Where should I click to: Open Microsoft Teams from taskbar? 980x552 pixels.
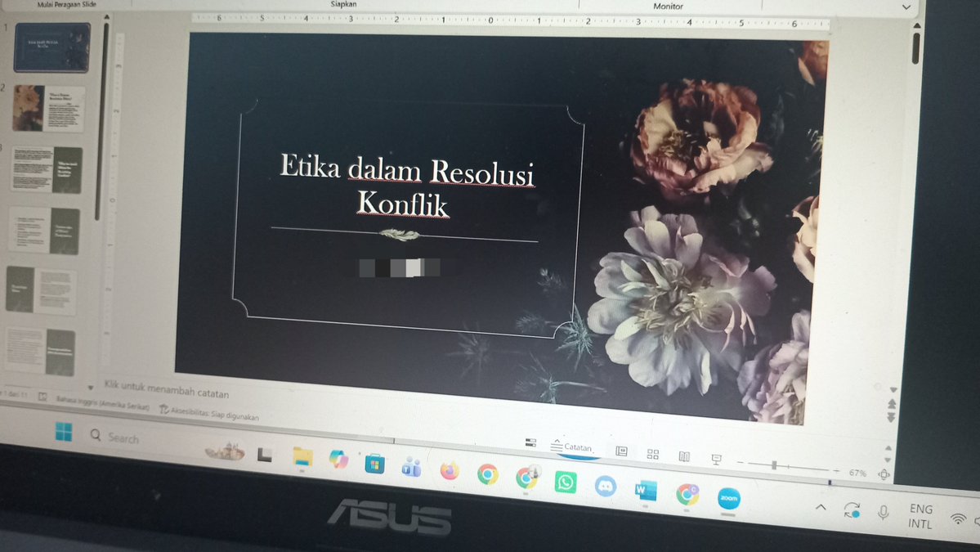click(411, 467)
